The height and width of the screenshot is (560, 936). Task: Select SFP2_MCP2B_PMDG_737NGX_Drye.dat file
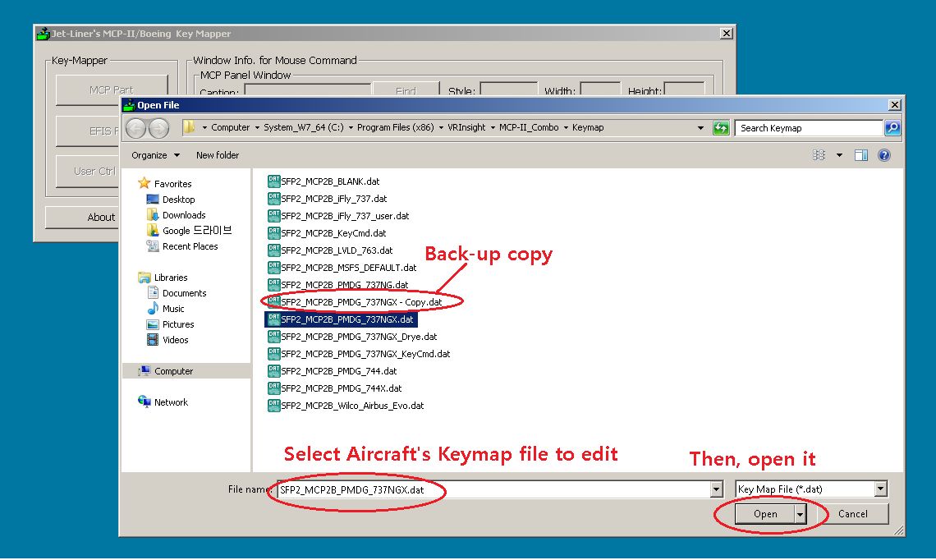coord(352,337)
